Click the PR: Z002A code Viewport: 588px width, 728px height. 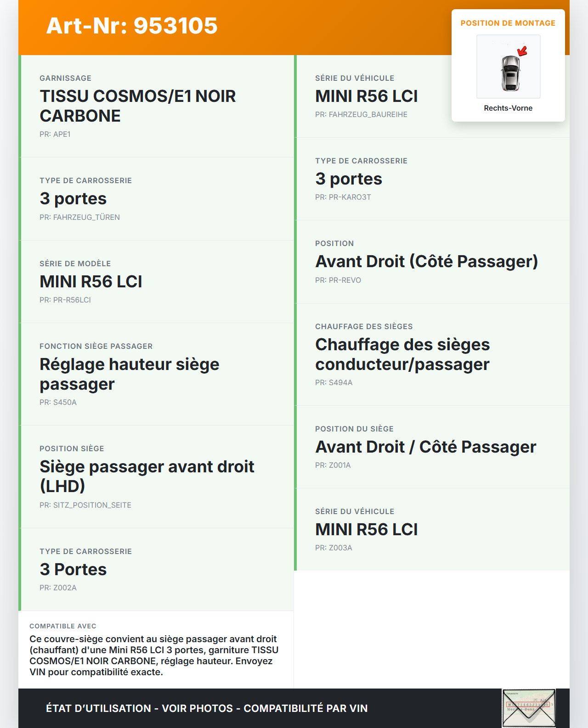pos(58,588)
